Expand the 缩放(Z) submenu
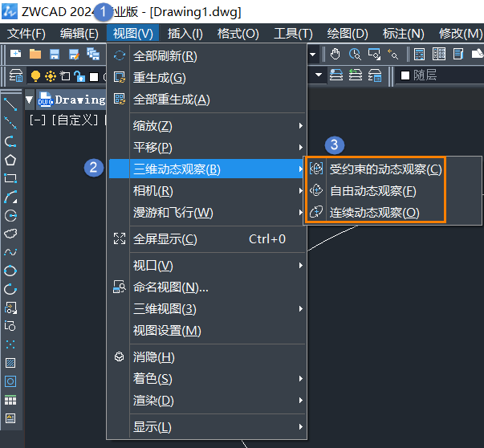Screen dimensions: 484x448 pos(207,126)
